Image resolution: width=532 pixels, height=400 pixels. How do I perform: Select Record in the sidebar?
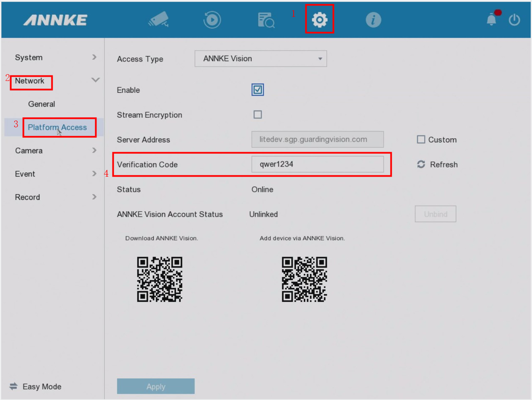(x=27, y=197)
